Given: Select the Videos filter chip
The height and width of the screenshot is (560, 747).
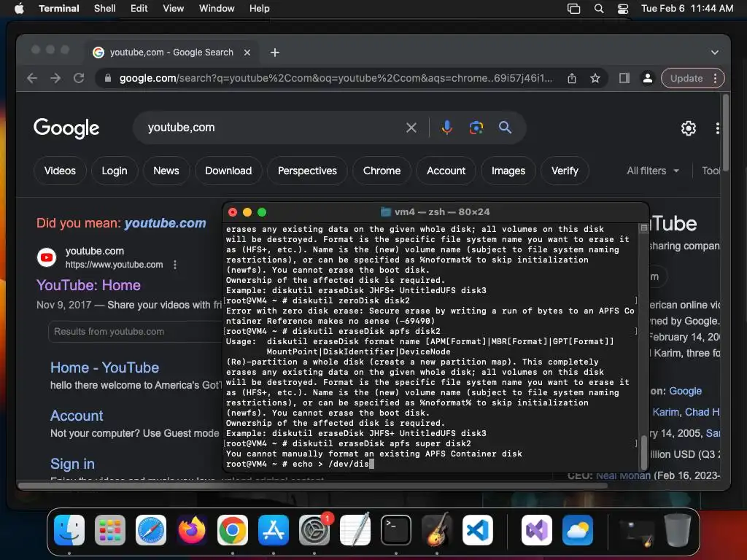Looking at the screenshot, I should coord(60,171).
